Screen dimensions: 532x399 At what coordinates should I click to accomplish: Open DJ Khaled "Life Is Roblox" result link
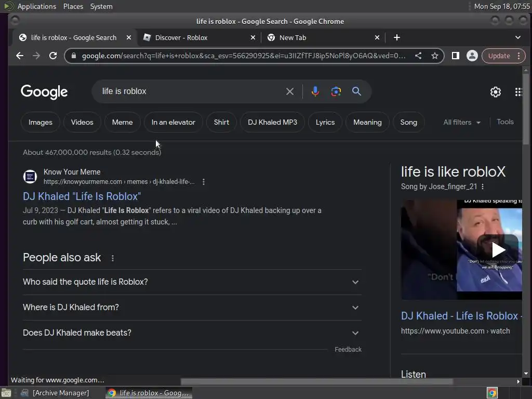[82, 196]
